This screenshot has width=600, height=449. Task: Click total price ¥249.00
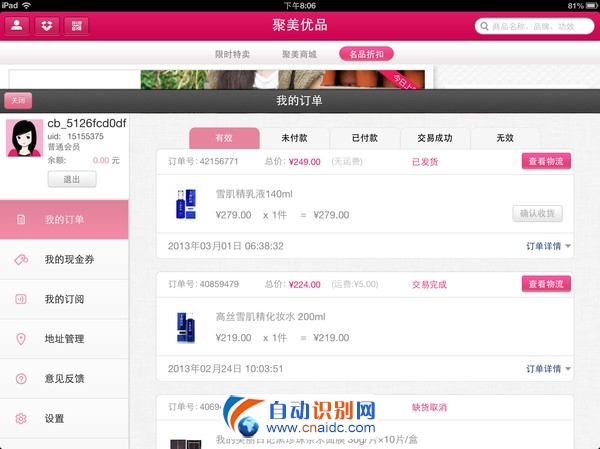[305, 162]
